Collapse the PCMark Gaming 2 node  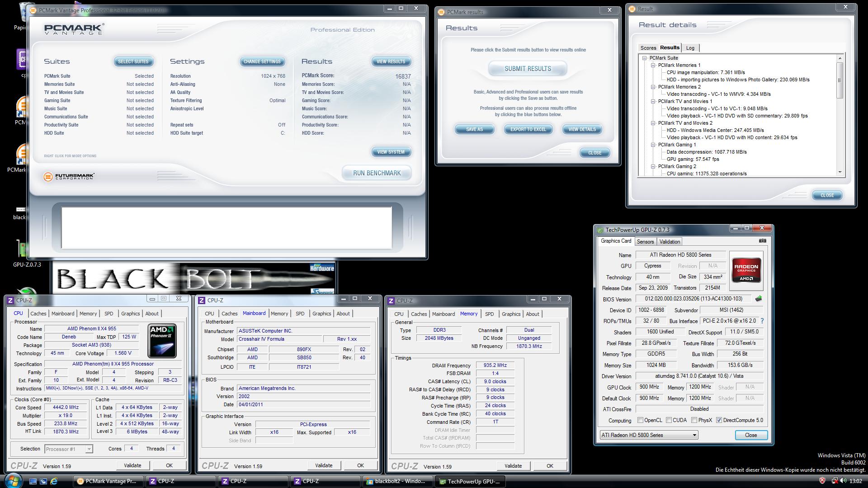click(x=653, y=166)
